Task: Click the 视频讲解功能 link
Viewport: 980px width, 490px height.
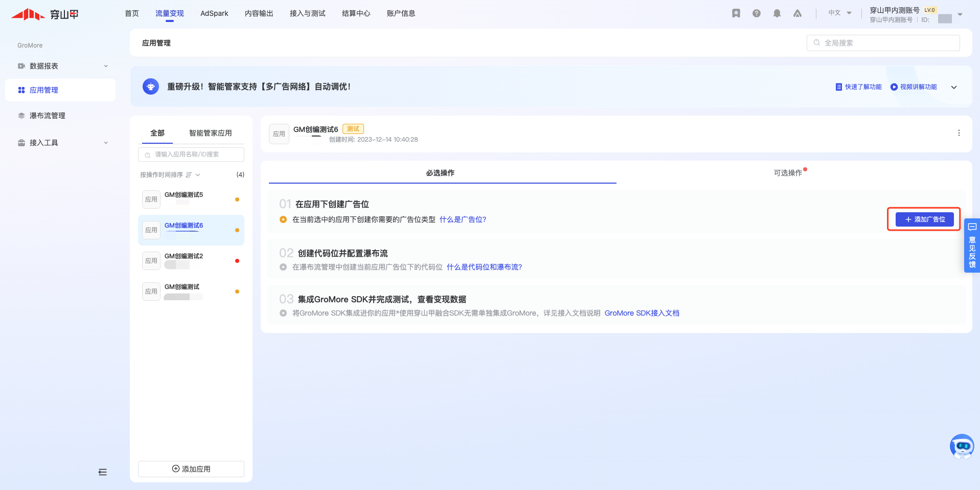Action: click(914, 87)
